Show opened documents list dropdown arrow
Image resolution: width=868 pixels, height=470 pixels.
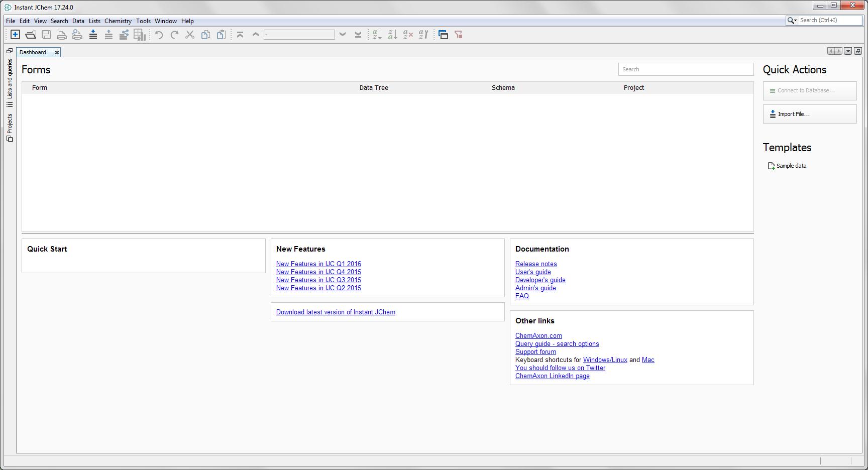click(848, 51)
